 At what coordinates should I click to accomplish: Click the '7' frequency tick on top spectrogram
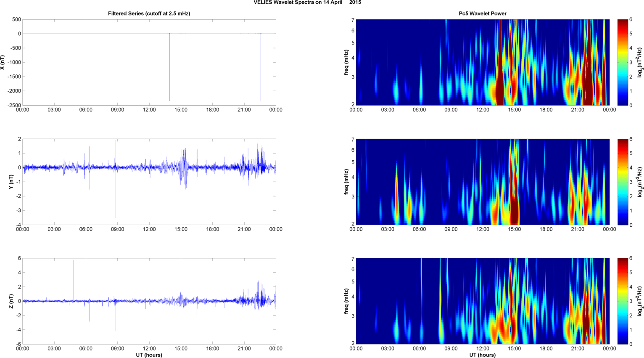point(353,20)
